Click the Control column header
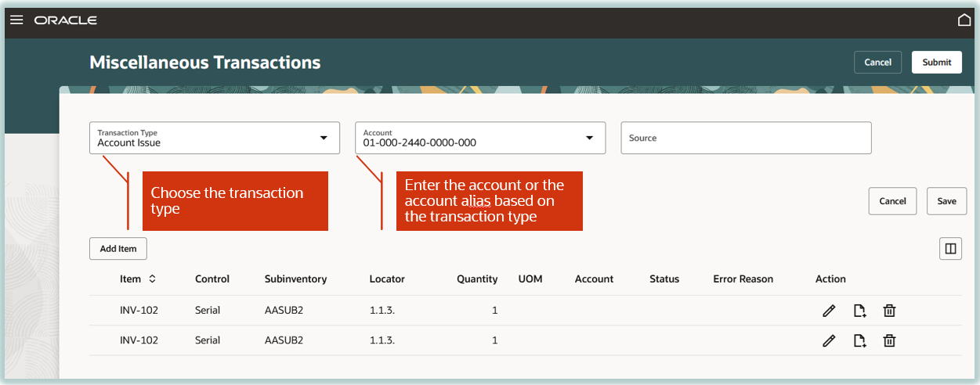 (x=212, y=279)
